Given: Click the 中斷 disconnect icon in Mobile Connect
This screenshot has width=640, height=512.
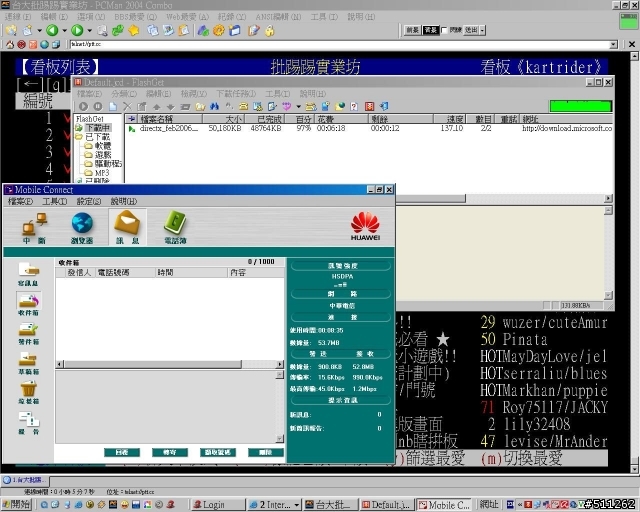Looking at the screenshot, I should coord(34,229).
